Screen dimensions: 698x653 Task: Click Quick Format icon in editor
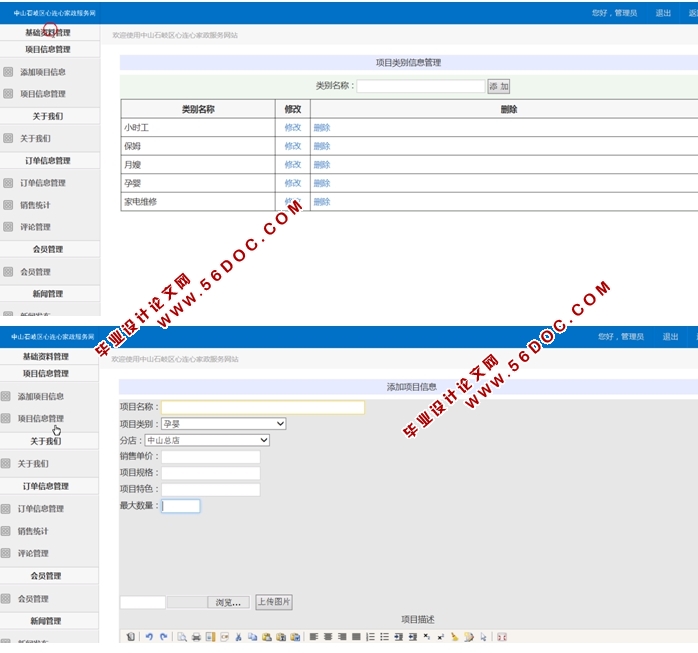click(x=469, y=637)
